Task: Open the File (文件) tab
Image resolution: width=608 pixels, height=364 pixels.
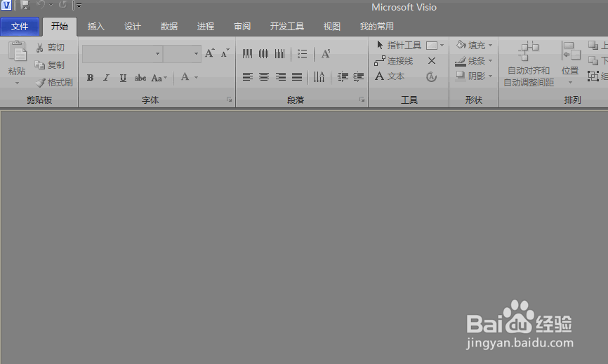Action: click(20, 27)
